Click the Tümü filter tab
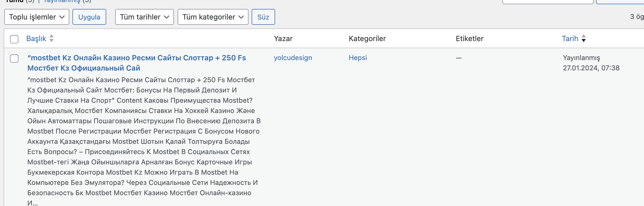 click(15, 1)
